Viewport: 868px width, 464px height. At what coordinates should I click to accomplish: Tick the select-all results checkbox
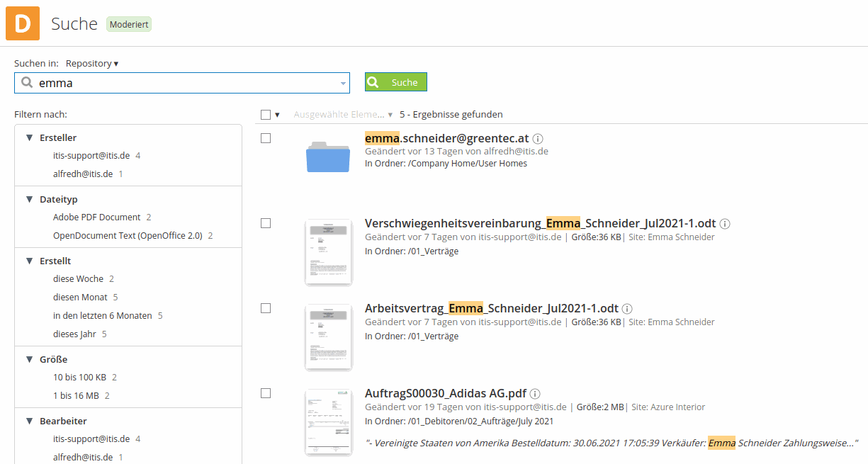pyautogui.click(x=266, y=115)
